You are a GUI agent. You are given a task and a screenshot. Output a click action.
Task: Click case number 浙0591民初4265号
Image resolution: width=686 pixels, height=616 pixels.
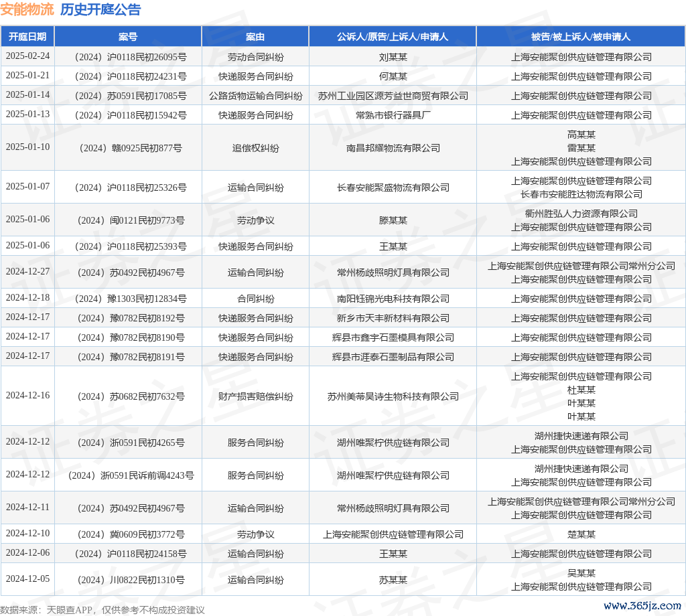pyautogui.click(x=131, y=443)
